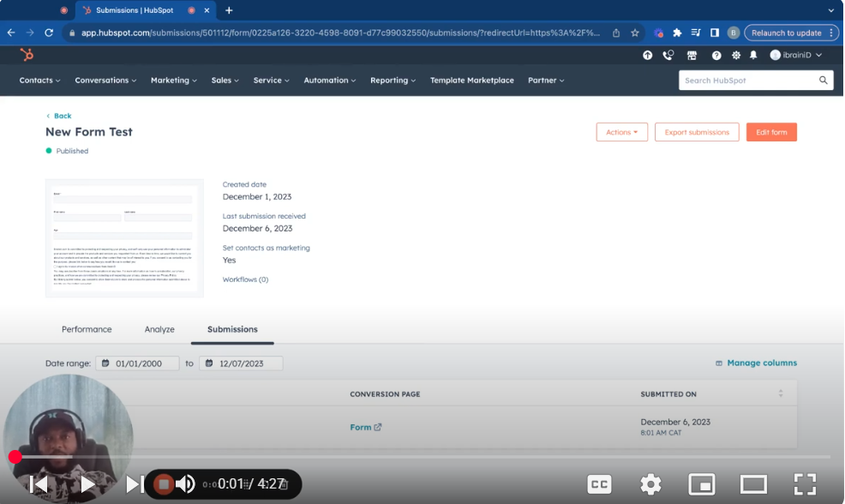Open the marketplace storefront icon
The width and height of the screenshot is (845, 504).
692,55
